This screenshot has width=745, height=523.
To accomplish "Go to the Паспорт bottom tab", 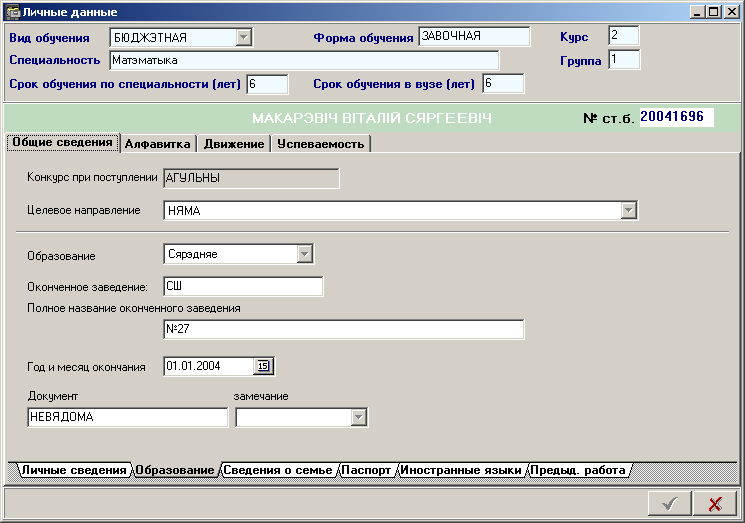I will [366, 470].
